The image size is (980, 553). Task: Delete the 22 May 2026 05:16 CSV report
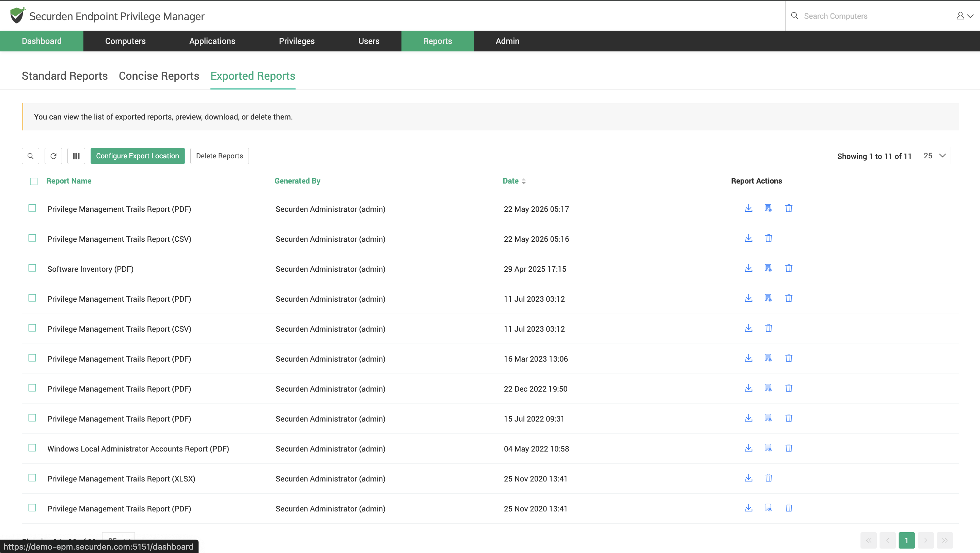pyautogui.click(x=769, y=238)
